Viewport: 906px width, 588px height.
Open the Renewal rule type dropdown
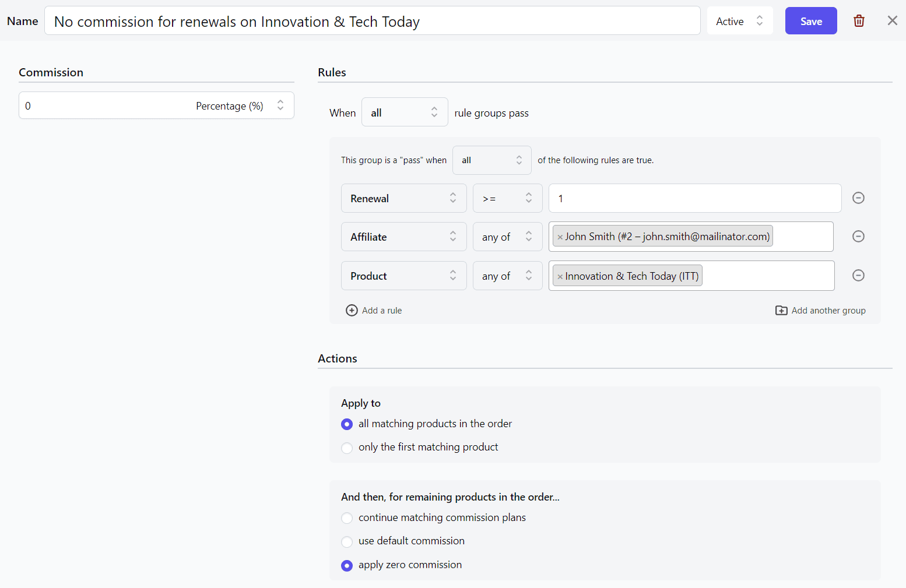point(403,198)
